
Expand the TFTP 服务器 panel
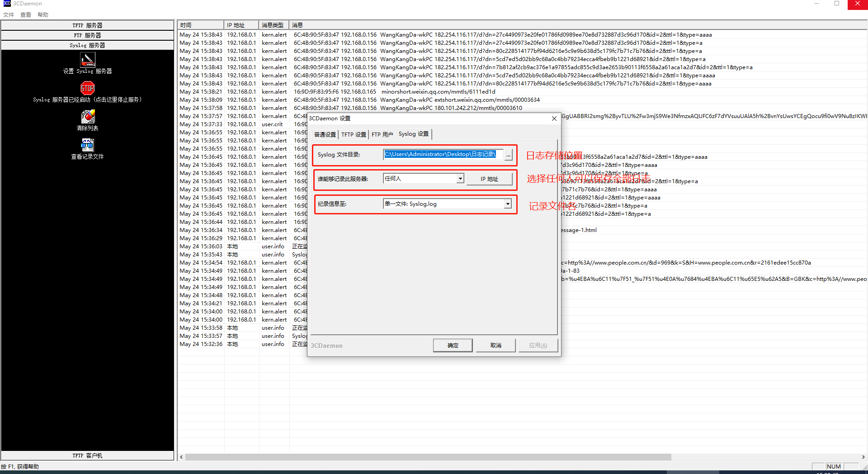[x=87, y=25]
